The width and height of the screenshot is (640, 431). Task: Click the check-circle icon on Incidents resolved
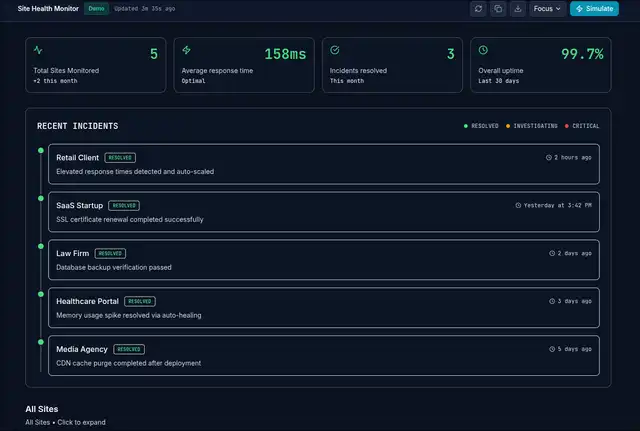click(335, 50)
